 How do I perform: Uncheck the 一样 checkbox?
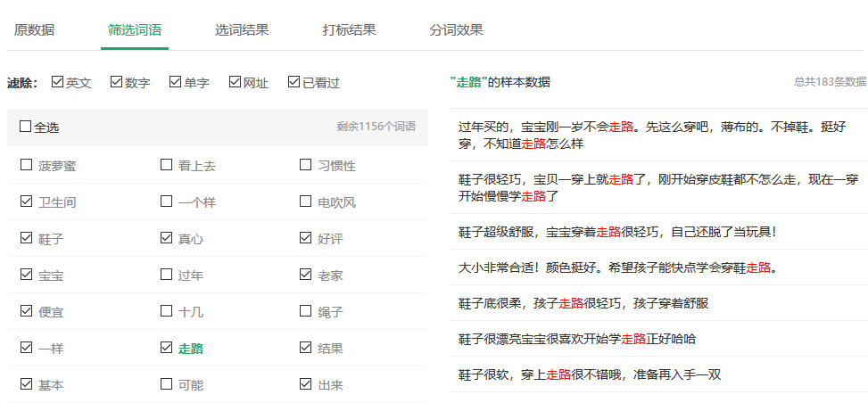click(26, 347)
